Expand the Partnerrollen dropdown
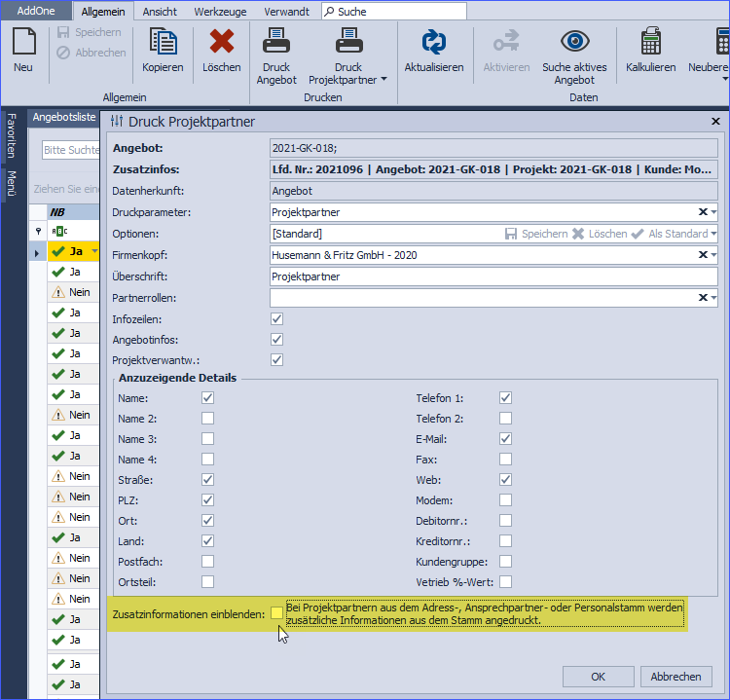This screenshot has width=730, height=700. point(714,298)
